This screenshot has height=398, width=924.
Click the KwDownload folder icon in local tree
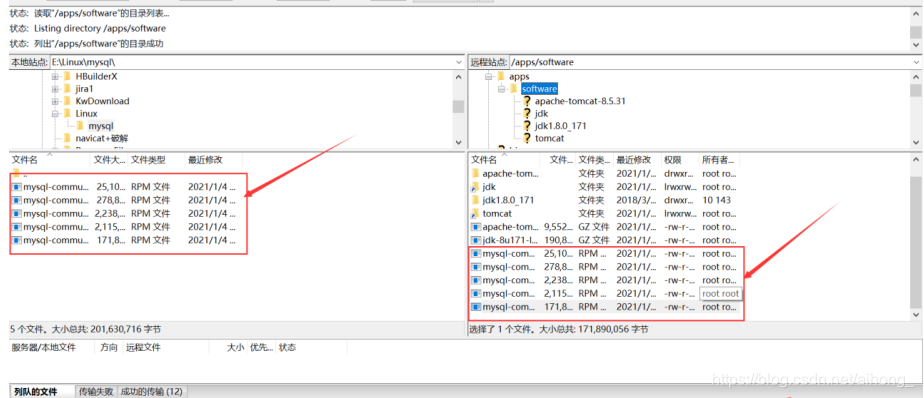67,101
